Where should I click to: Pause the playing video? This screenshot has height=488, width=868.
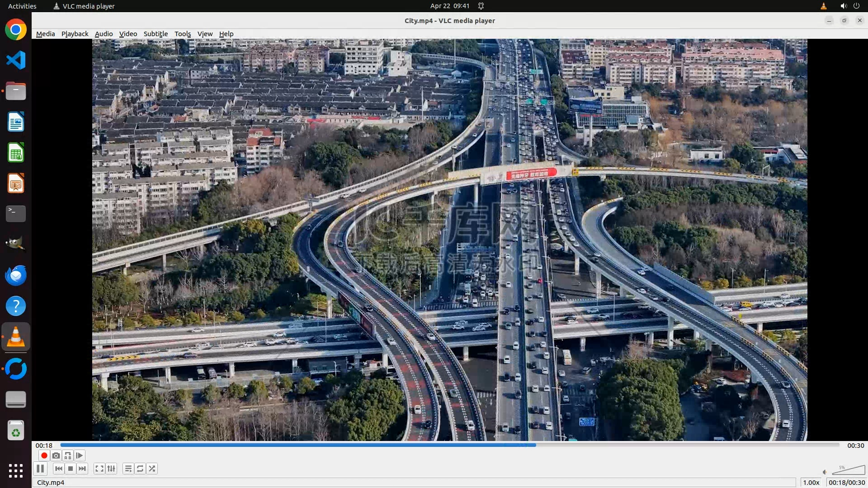point(40,469)
